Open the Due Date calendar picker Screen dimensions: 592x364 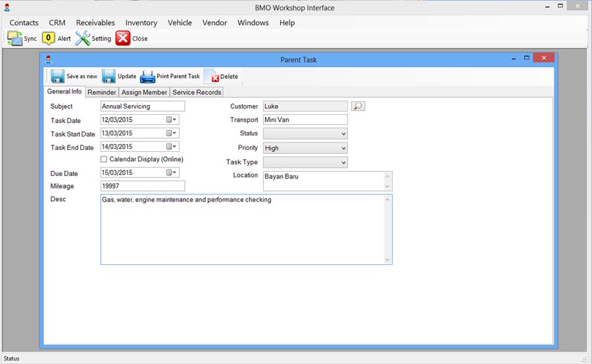click(x=172, y=173)
